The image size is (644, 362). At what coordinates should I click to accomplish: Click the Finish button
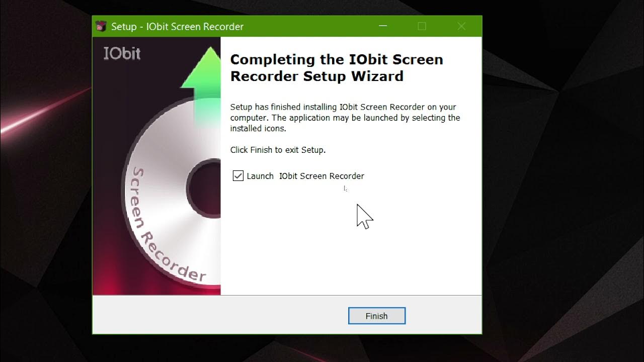377,316
